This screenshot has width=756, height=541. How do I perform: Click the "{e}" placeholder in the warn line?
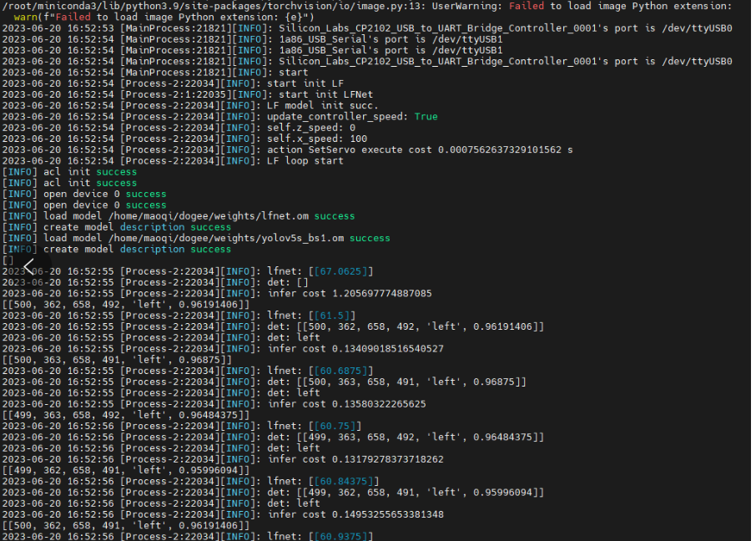(x=294, y=17)
